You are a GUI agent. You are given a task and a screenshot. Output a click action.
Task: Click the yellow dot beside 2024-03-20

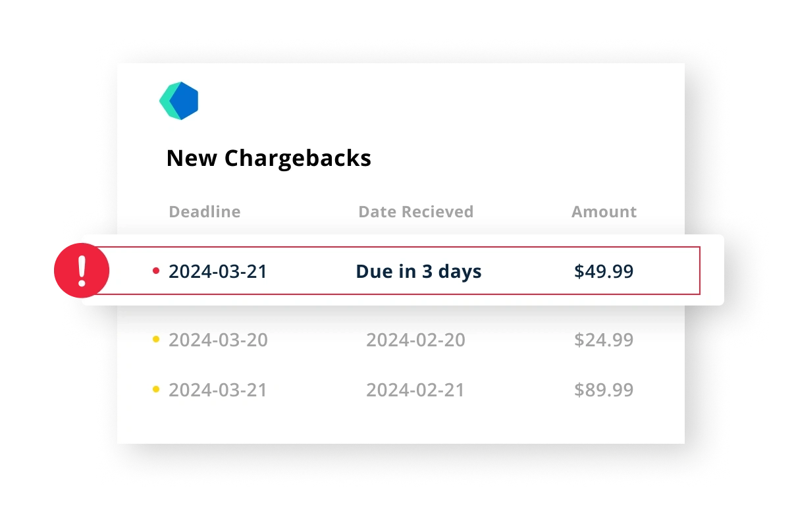click(x=156, y=340)
